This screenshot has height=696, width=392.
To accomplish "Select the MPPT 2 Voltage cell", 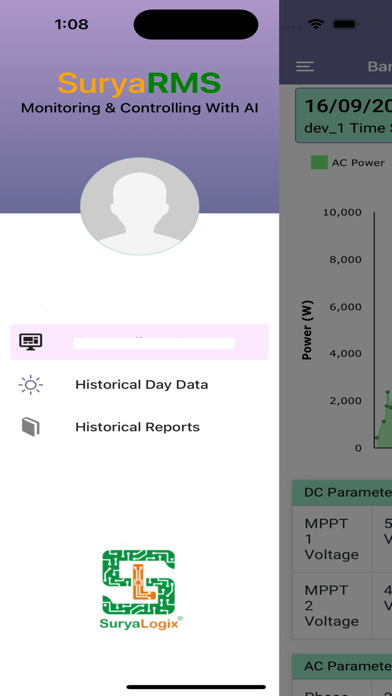I will point(332,605).
